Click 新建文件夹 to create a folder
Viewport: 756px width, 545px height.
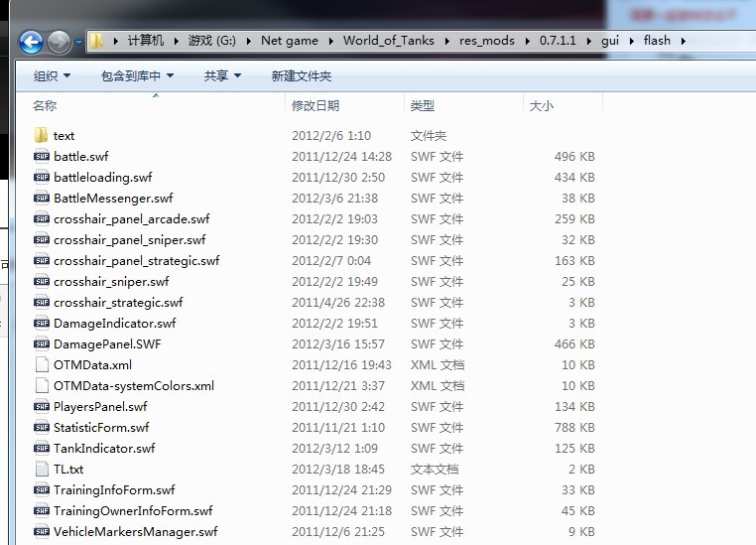302,75
